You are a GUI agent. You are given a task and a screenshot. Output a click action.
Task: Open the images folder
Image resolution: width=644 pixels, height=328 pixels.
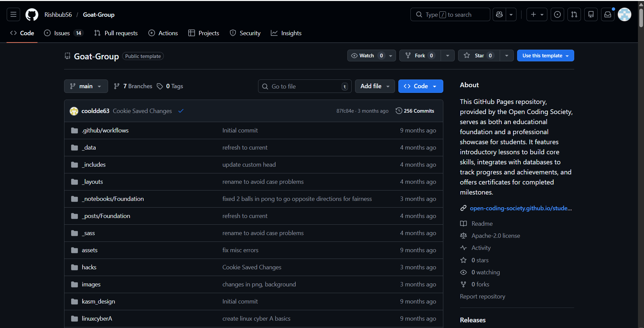91,284
